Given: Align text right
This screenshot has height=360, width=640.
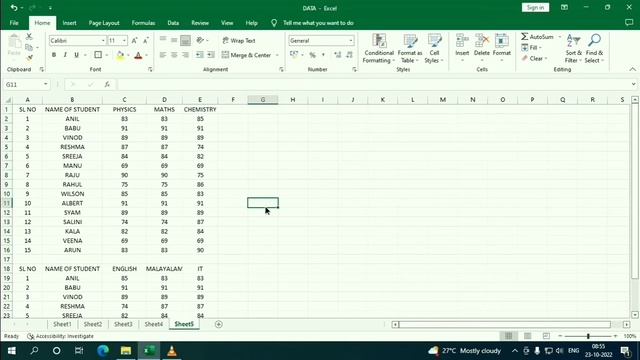Looking at the screenshot, I should [185, 55].
